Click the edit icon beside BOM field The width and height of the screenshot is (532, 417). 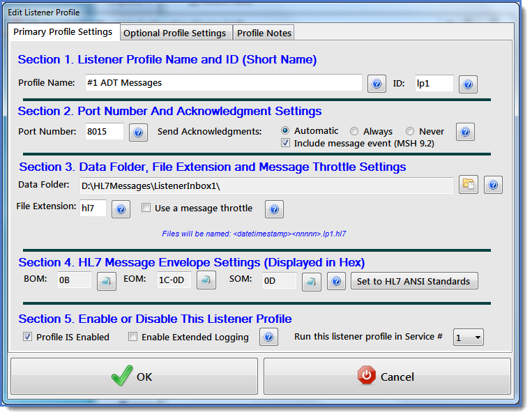(106, 281)
